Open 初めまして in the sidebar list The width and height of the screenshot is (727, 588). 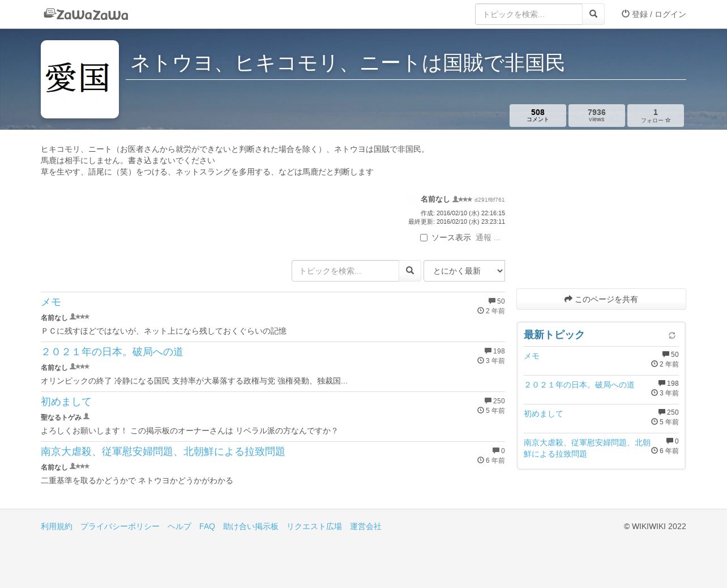(543, 414)
